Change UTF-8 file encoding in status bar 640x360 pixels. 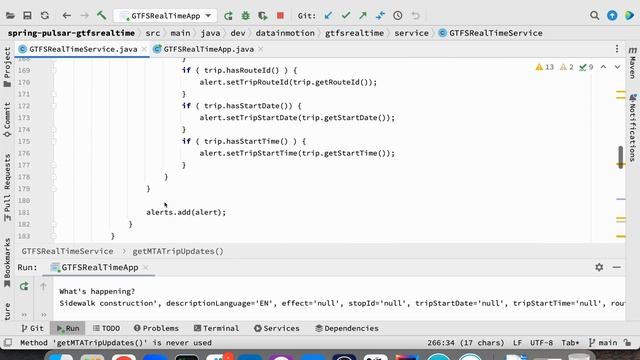click(541, 343)
